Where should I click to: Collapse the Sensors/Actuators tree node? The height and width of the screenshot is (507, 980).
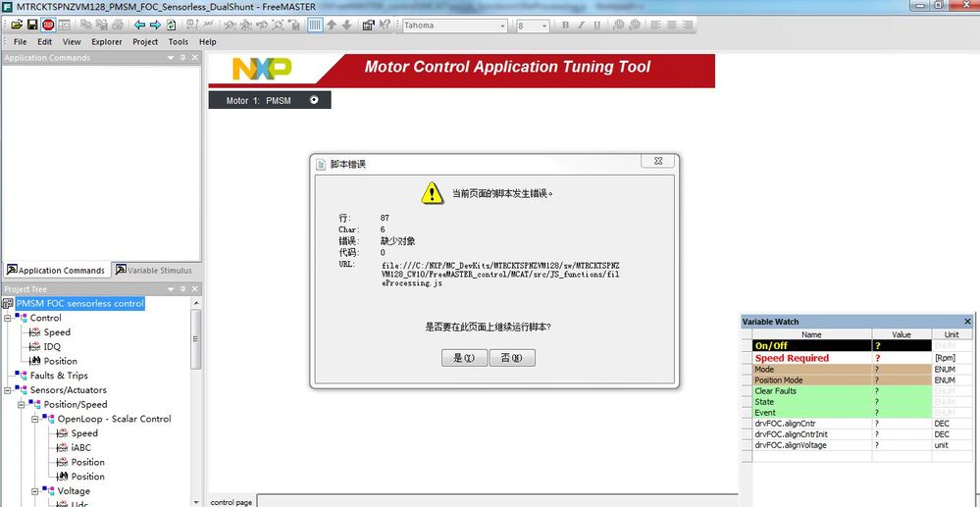(8, 389)
